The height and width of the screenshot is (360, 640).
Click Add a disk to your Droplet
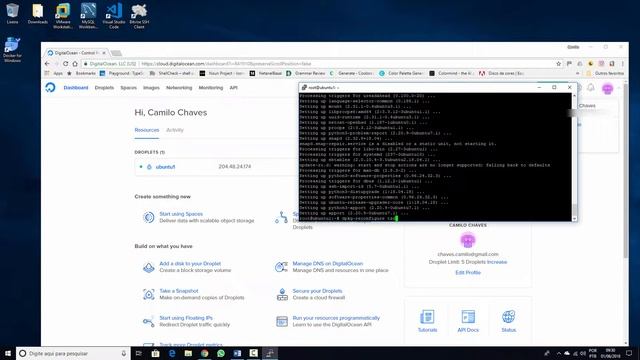coord(190,264)
